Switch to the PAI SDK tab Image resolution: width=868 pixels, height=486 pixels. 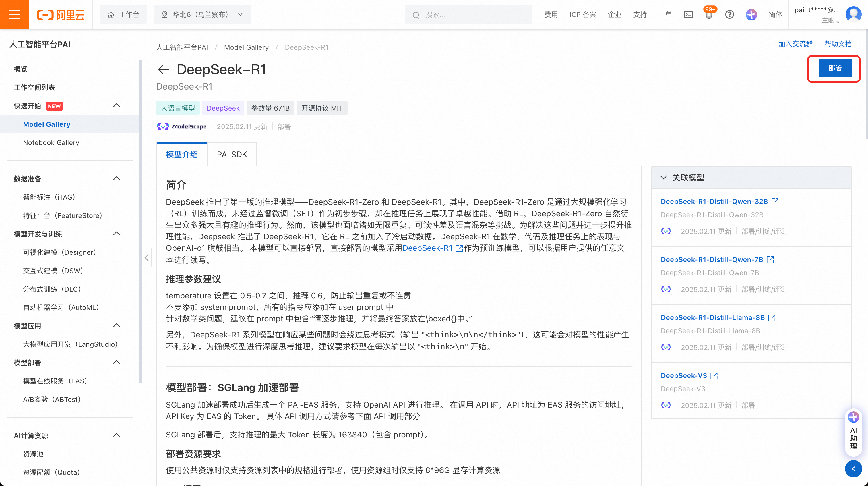(232, 155)
